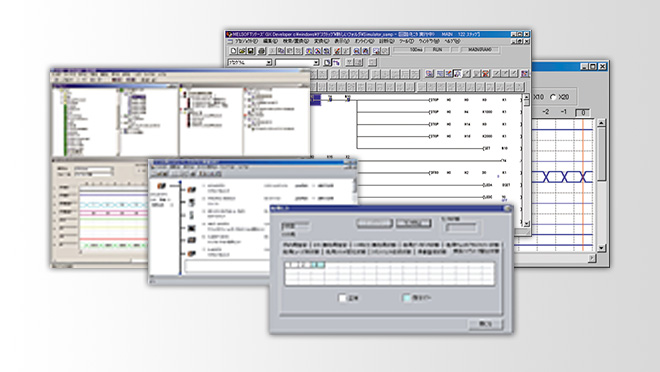Click the 0 column marker in timing chart

(x=583, y=112)
